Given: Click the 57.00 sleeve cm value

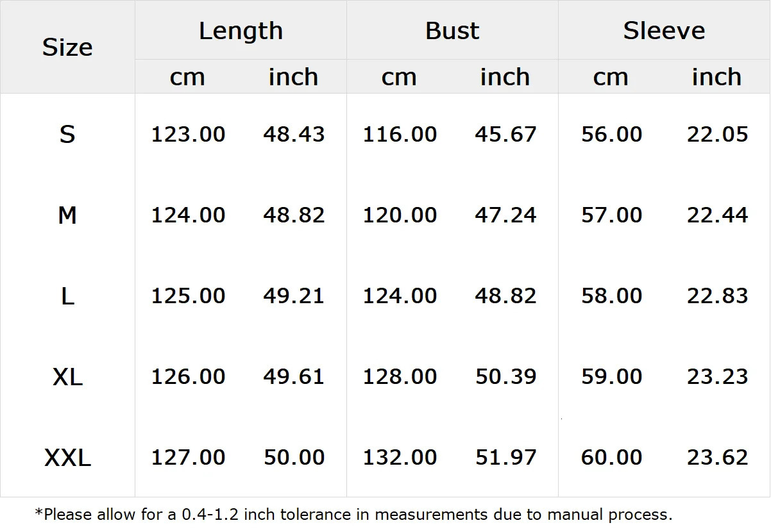Looking at the screenshot, I should tap(611, 215).
